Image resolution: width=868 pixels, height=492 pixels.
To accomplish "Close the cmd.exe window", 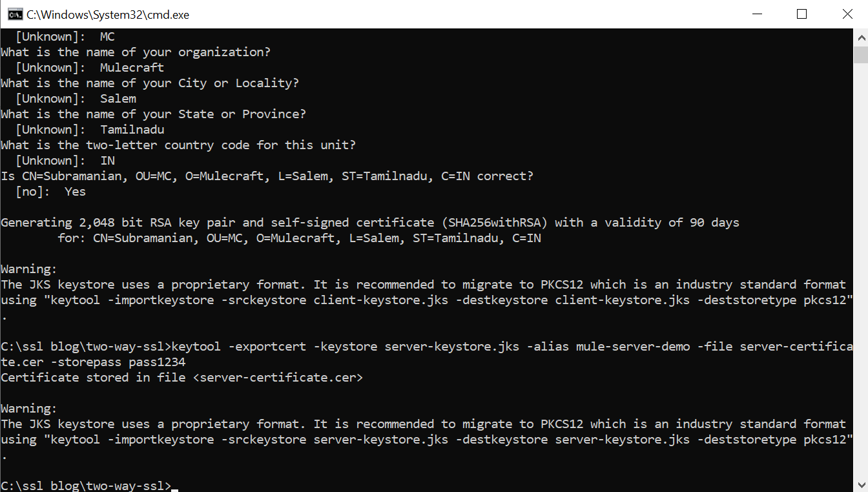I will pos(847,14).
